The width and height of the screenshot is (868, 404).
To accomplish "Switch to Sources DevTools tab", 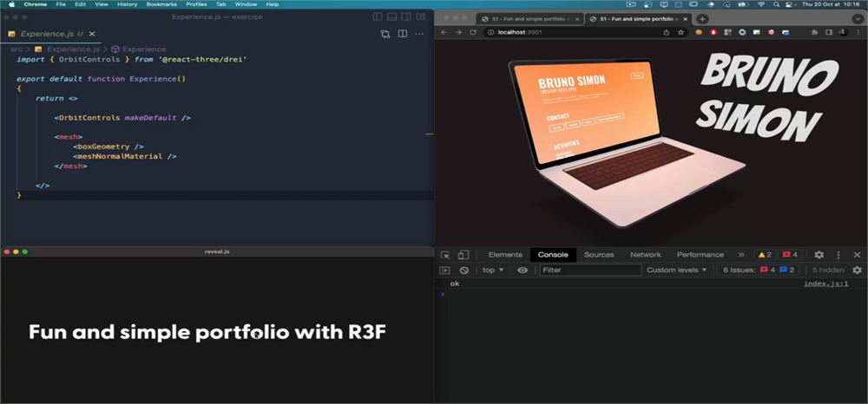I will click(x=599, y=255).
